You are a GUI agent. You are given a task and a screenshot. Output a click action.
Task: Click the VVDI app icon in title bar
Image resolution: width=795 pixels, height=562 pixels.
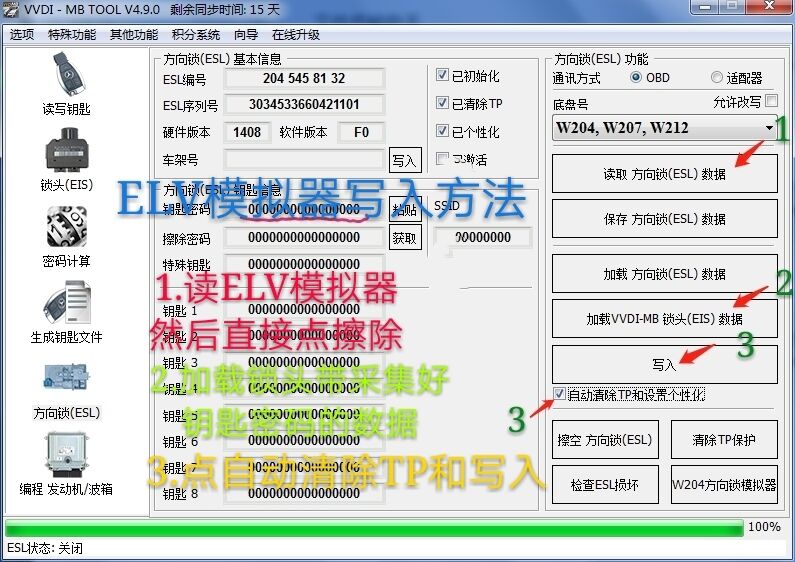click(12, 10)
